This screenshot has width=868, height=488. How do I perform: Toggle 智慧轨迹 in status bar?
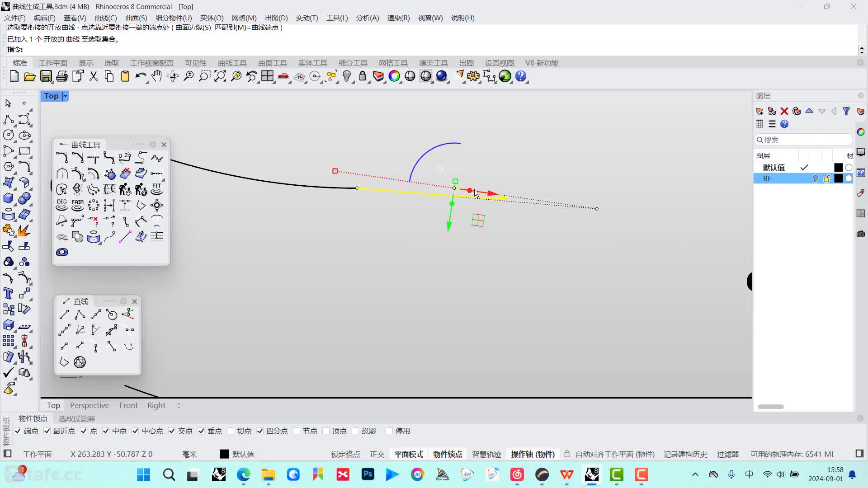pos(486,454)
